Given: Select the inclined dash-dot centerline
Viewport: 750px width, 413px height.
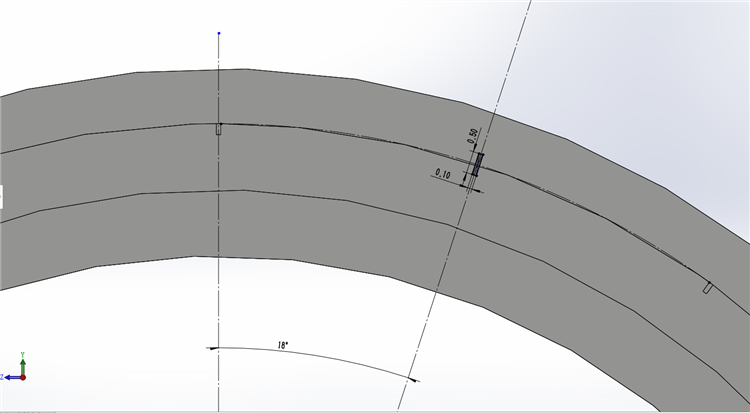Looking at the screenshot, I should 464,205.
